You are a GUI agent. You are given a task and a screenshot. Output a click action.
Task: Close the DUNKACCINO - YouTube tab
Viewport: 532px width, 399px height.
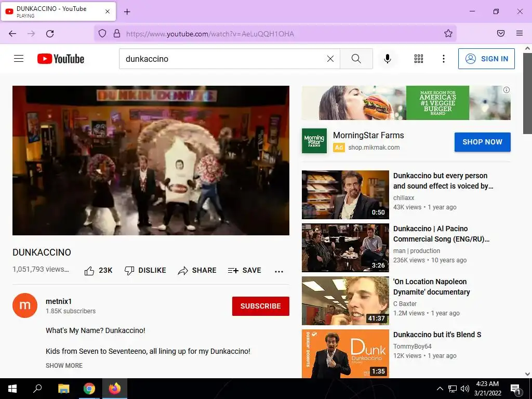pos(108,11)
